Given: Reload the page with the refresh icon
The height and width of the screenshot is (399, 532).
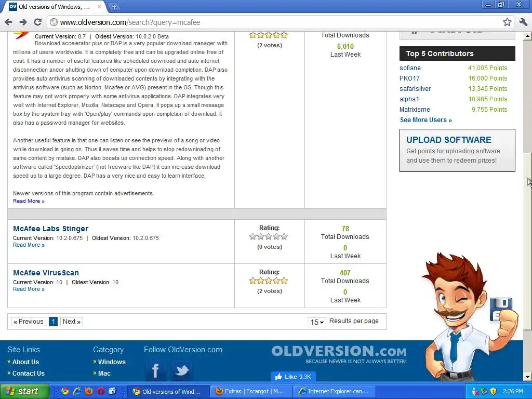Looking at the screenshot, I should [x=37, y=22].
